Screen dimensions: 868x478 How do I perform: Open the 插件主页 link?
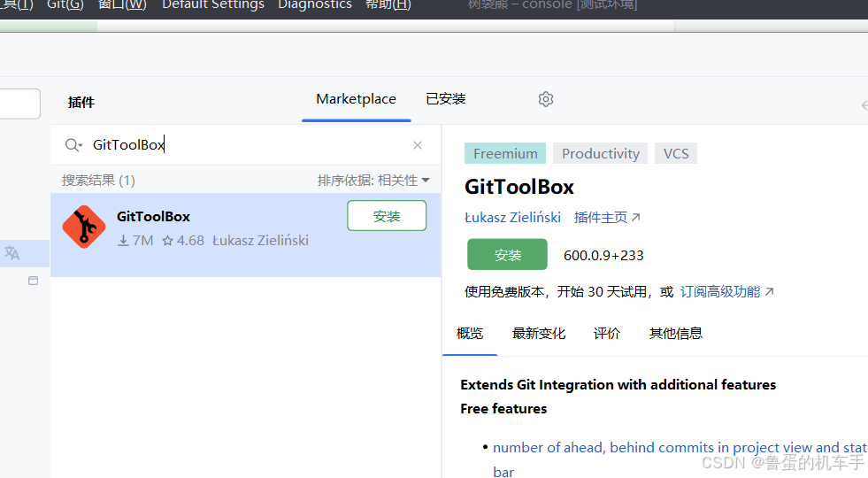tap(607, 217)
